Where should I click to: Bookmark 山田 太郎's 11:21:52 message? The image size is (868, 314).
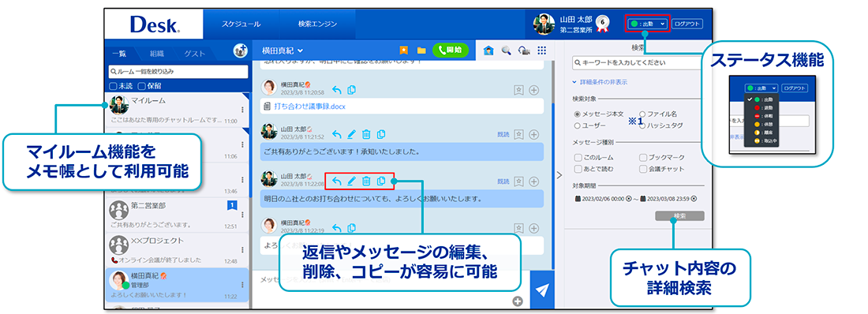[518, 134]
